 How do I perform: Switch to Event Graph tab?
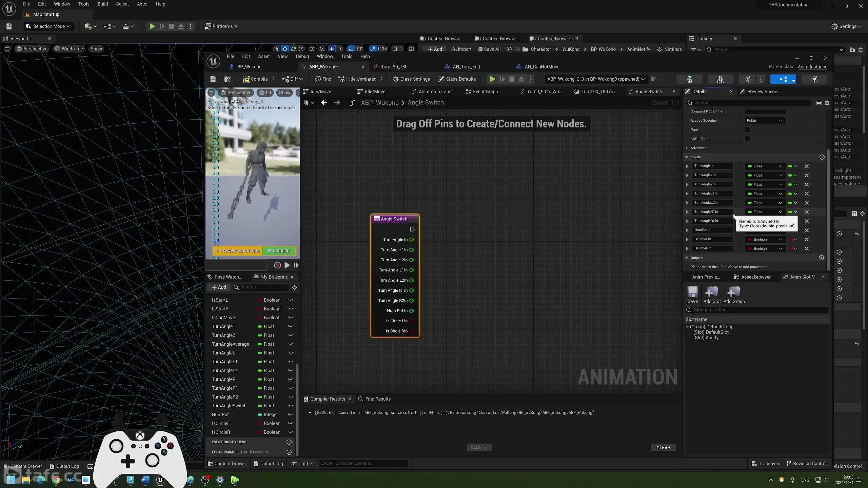(x=481, y=91)
